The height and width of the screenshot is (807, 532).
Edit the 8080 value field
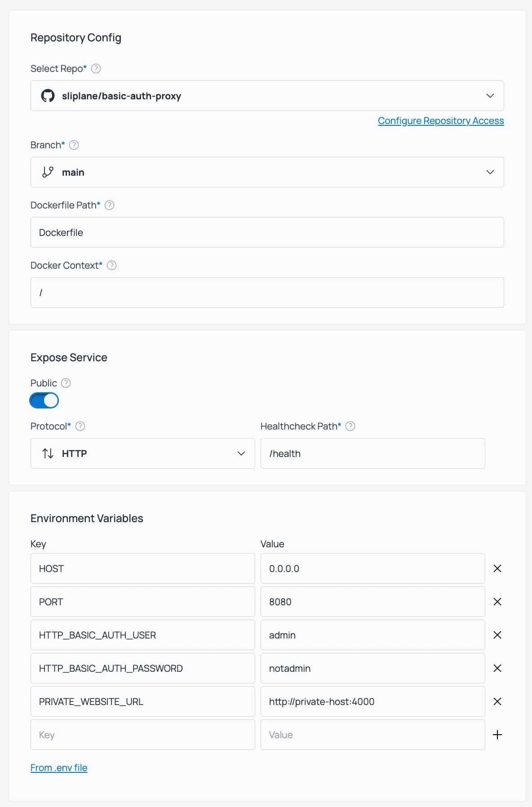[x=373, y=602]
